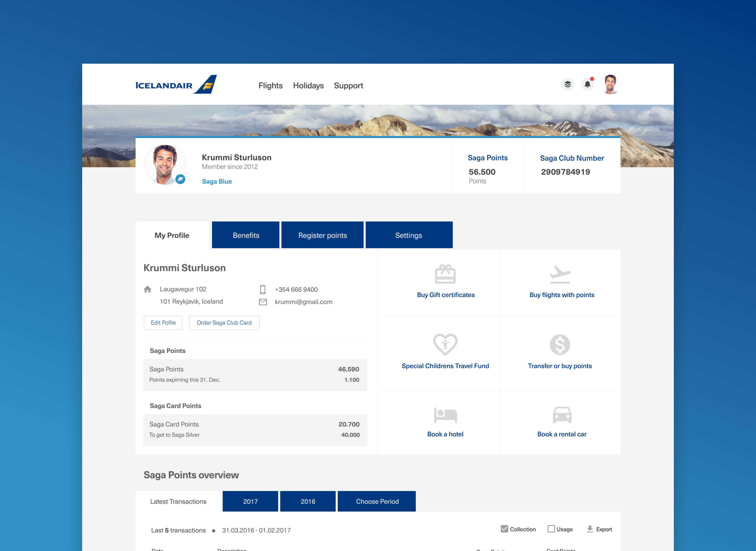The width and height of the screenshot is (756, 551).
Task: Click the address line Laugavegur 102
Action: tap(183, 289)
